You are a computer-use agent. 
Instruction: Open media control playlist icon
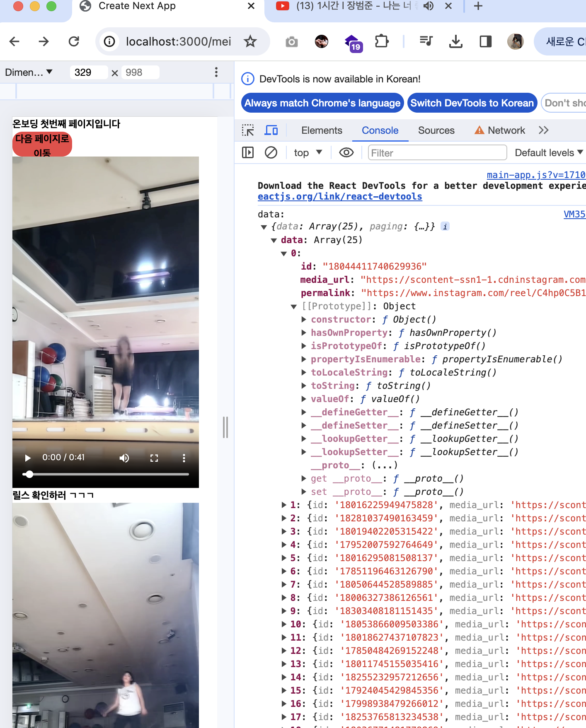pos(426,41)
